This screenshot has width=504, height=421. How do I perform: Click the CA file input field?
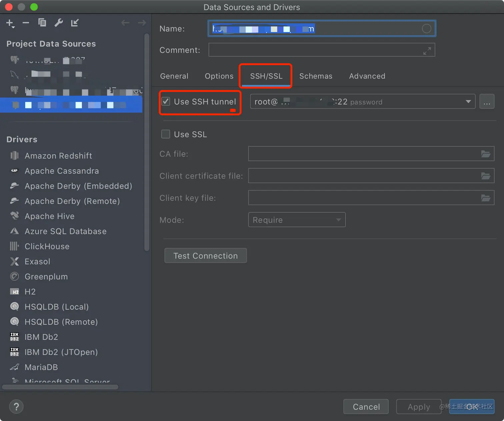point(371,154)
